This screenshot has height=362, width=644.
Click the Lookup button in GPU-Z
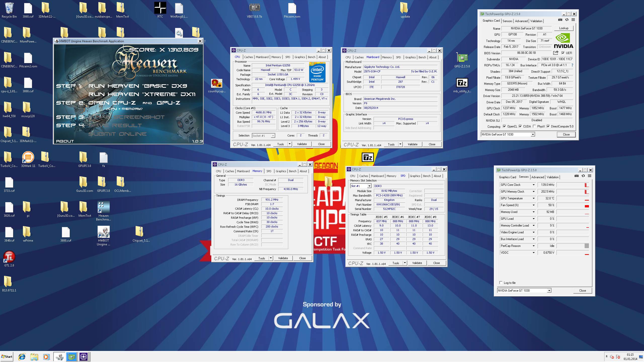[x=563, y=28]
